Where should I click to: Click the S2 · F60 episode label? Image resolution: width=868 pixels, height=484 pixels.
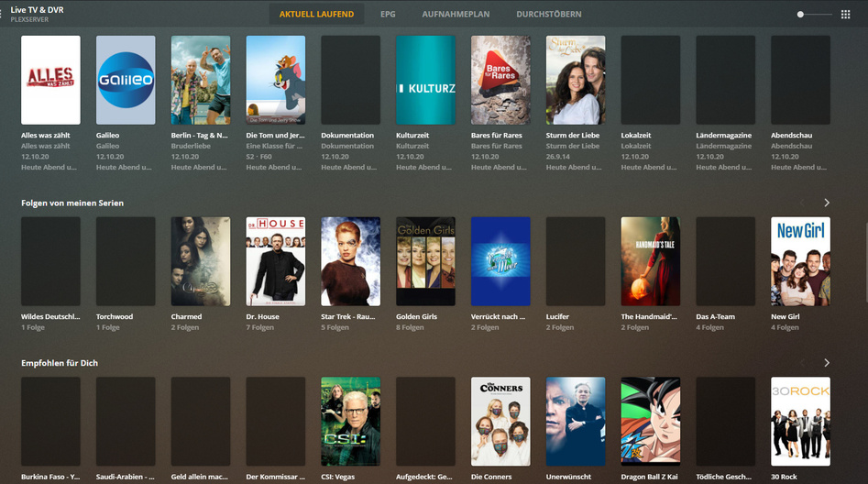coord(259,157)
